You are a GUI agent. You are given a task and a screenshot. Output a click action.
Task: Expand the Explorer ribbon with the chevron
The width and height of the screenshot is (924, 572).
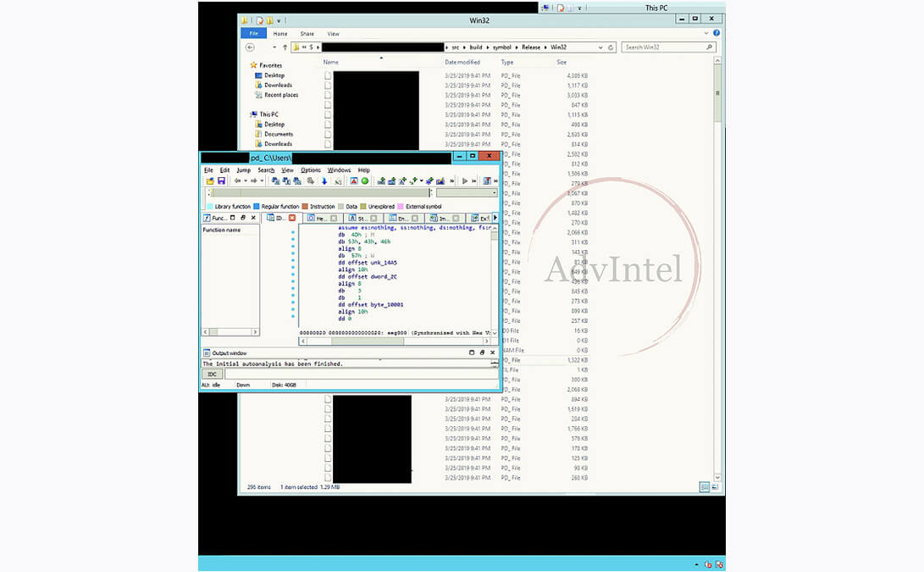[x=705, y=33]
